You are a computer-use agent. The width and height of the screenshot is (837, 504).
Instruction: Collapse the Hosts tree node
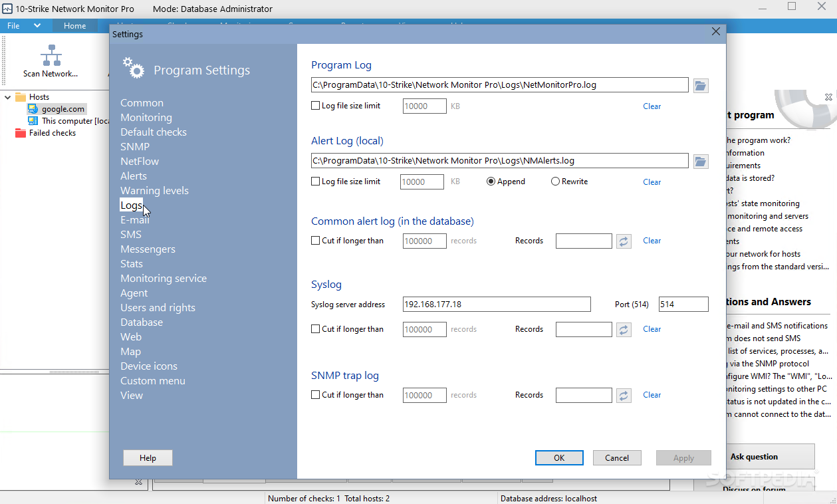point(8,97)
